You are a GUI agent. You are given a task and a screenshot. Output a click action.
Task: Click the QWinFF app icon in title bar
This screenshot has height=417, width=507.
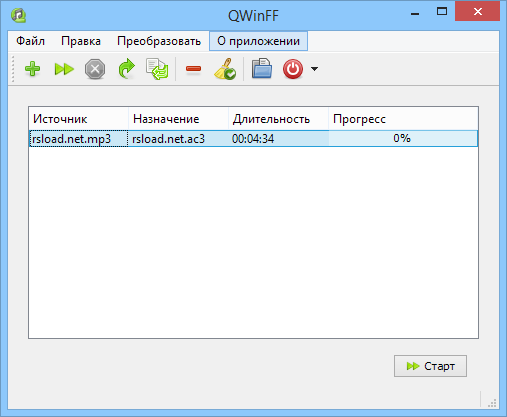(x=19, y=15)
